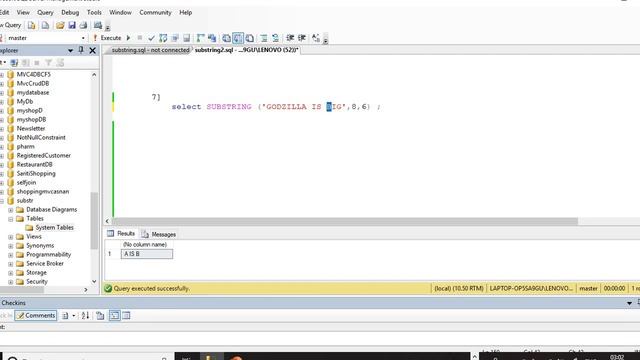The height and width of the screenshot is (360, 640).
Task: Click the Increase Indent icon
Action: (302, 38)
